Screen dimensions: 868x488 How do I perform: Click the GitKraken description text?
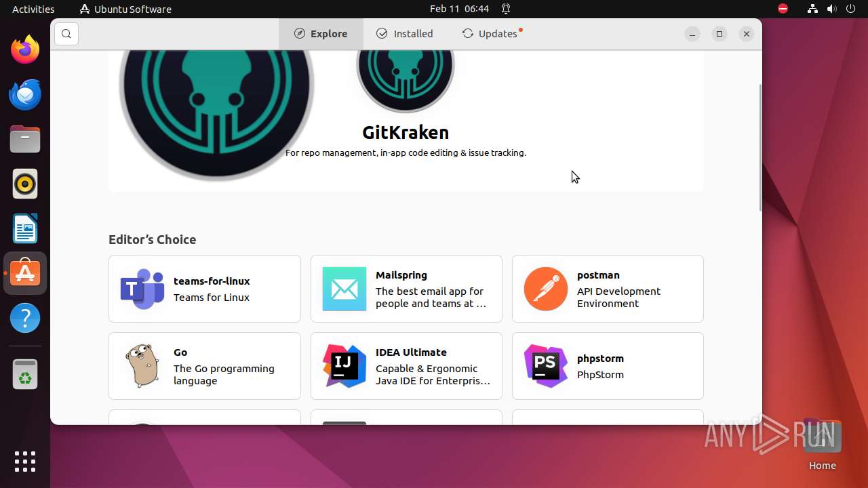pos(406,153)
